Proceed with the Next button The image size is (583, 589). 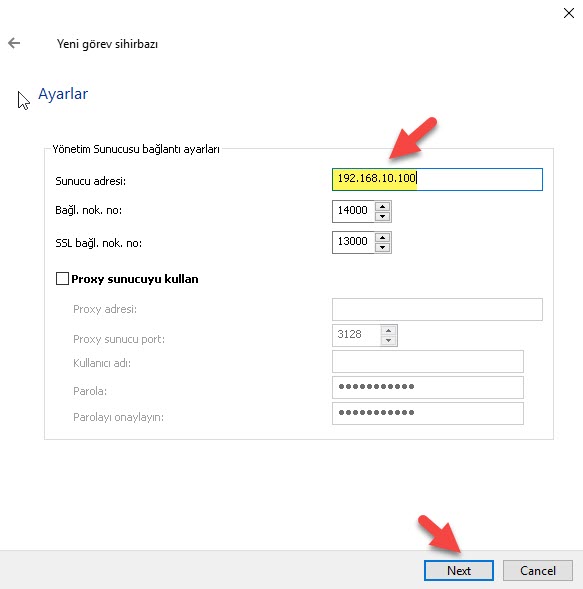click(459, 571)
